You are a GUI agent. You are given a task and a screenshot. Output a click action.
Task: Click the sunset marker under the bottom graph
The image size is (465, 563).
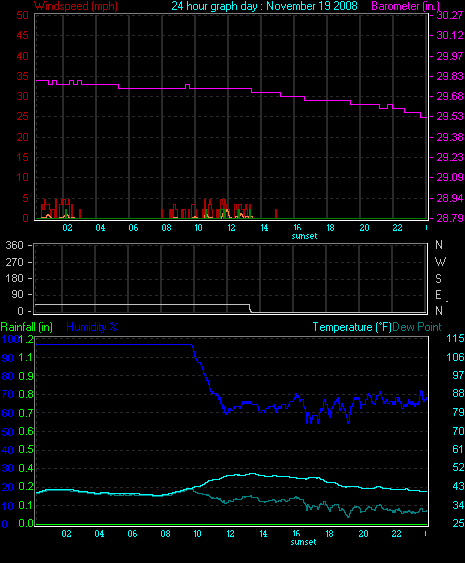tap(303, 542)
